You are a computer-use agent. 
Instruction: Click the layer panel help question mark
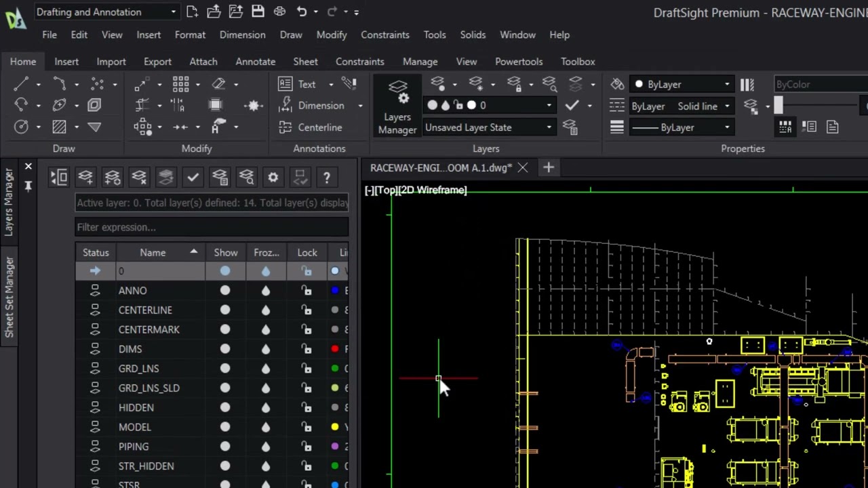(326, 177)
